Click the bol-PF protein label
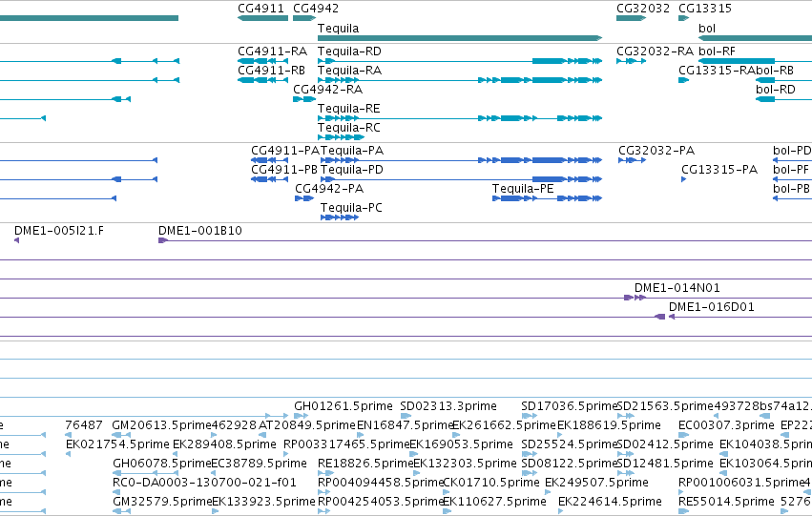812x516 pixels. [791, 170]
